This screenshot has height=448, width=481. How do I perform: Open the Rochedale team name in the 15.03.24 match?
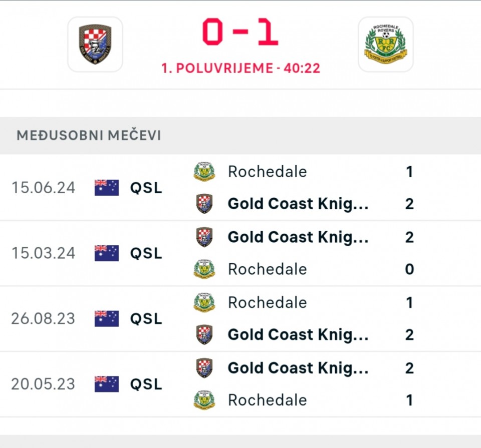[x=267, y=269]
